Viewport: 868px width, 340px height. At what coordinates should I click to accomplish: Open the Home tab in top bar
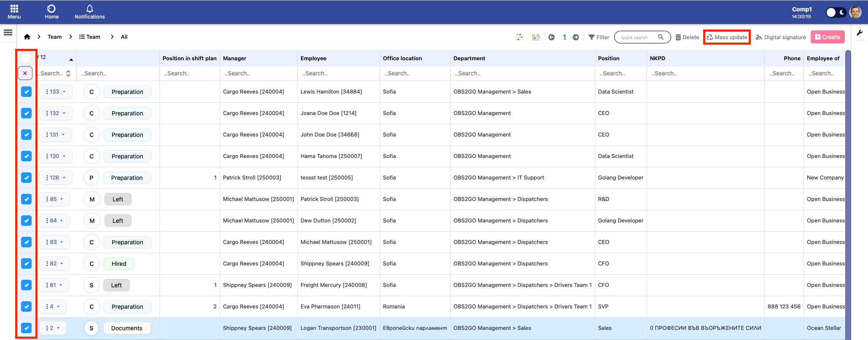[x=51, y=12]
